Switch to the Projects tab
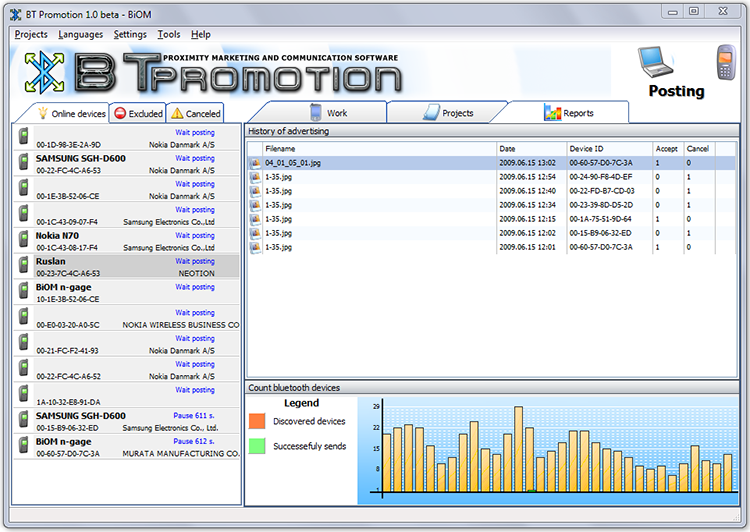The height and width of the screenshot is (532, 750). point(448,113)
